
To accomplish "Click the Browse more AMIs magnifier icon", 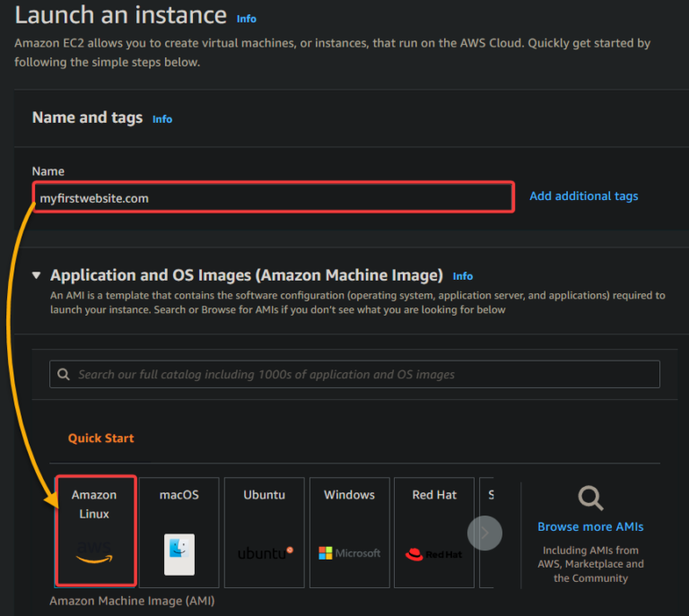I will pyautogui.click(x=590, y=498).
